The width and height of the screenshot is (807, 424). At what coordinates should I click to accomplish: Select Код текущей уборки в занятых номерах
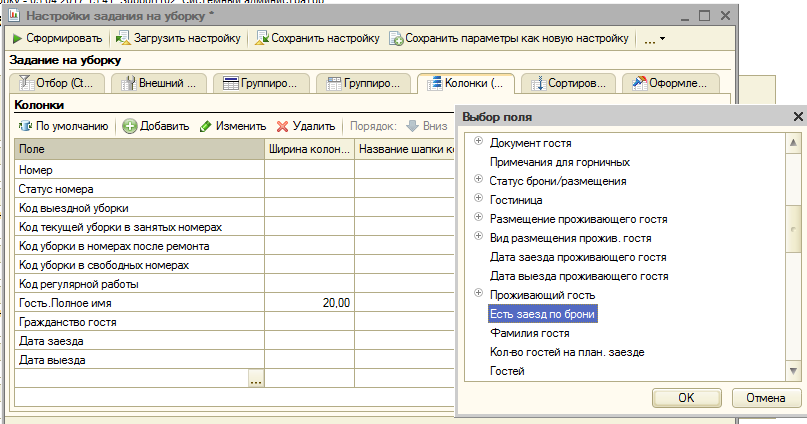[x=139, y=227]
